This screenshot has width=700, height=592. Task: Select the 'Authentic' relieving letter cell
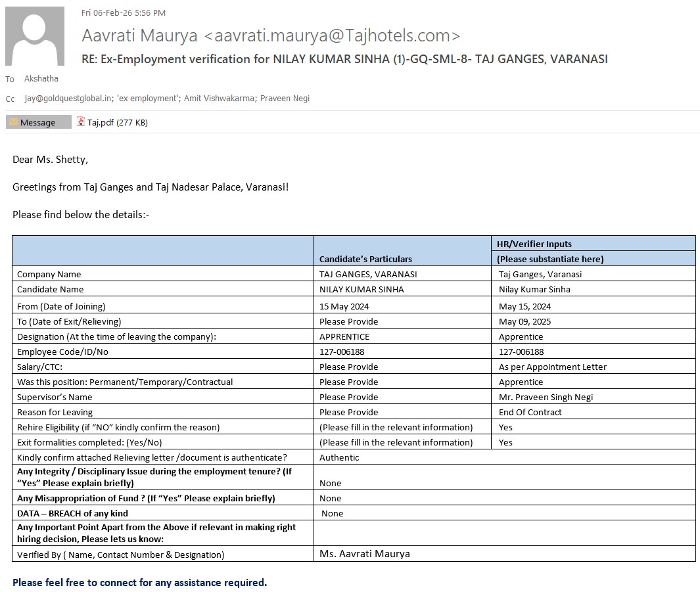click(339, 457)
